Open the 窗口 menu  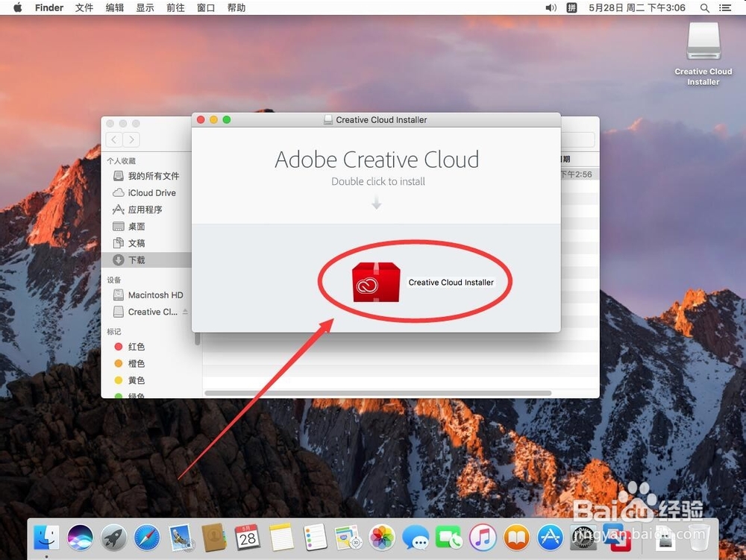click(x=206, y=7)
